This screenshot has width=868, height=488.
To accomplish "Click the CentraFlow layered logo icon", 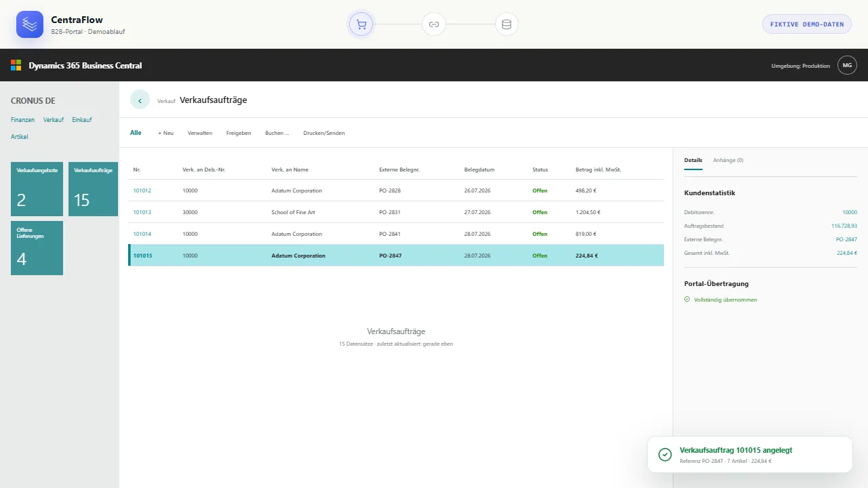I will (30, 24).
